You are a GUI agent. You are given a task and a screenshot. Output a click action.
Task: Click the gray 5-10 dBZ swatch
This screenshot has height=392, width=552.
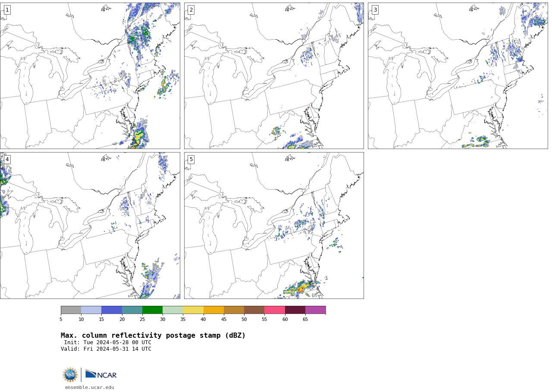click(x=71, y=310)
